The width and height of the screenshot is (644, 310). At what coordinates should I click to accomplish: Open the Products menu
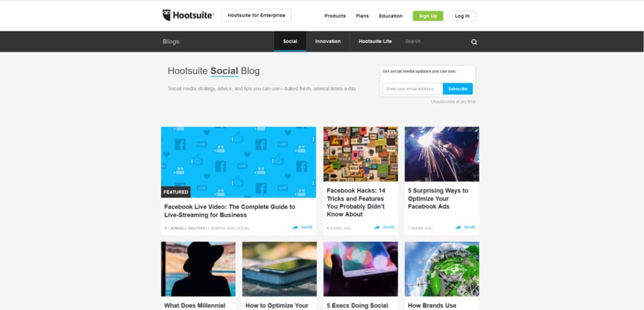click(335, 16)
